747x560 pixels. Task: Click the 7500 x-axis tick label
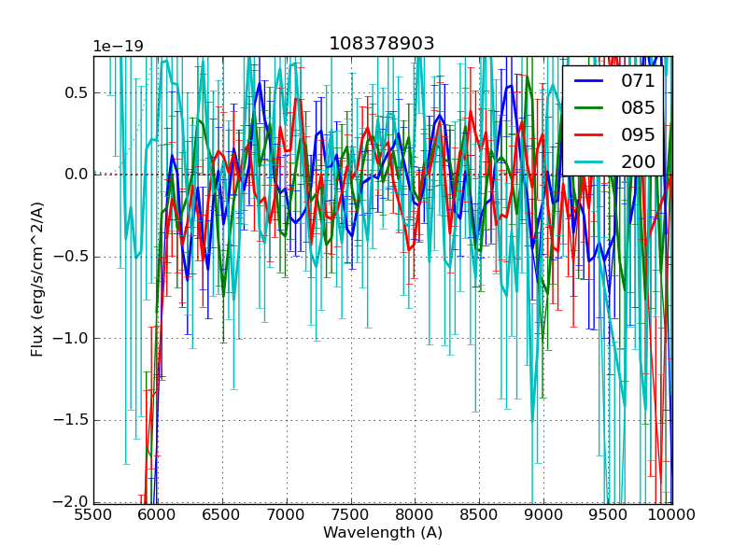351,514
